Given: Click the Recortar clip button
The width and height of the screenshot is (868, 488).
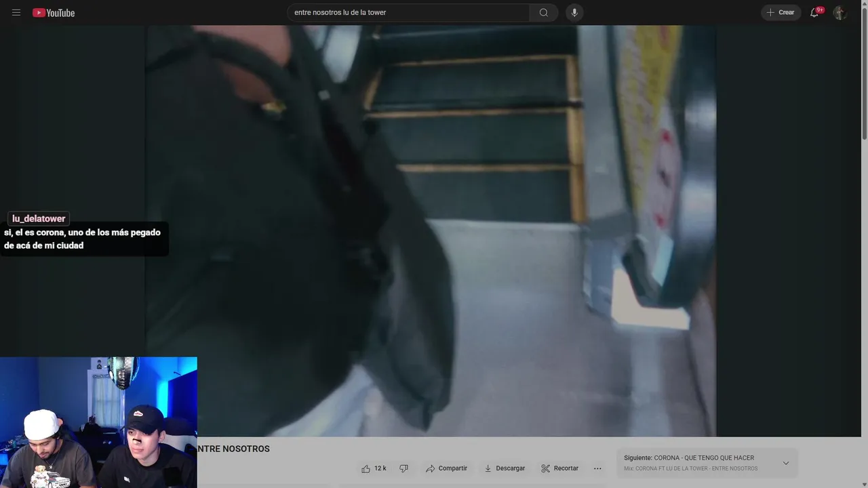Looking at the screenshot, I should pyautogui.click(x=559, y=468).
